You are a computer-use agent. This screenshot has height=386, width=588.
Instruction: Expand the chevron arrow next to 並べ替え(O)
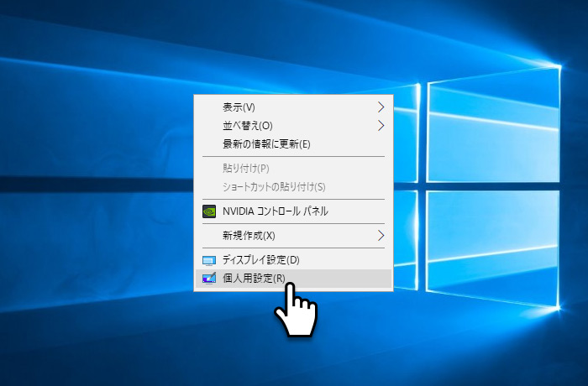click(381, 126)
